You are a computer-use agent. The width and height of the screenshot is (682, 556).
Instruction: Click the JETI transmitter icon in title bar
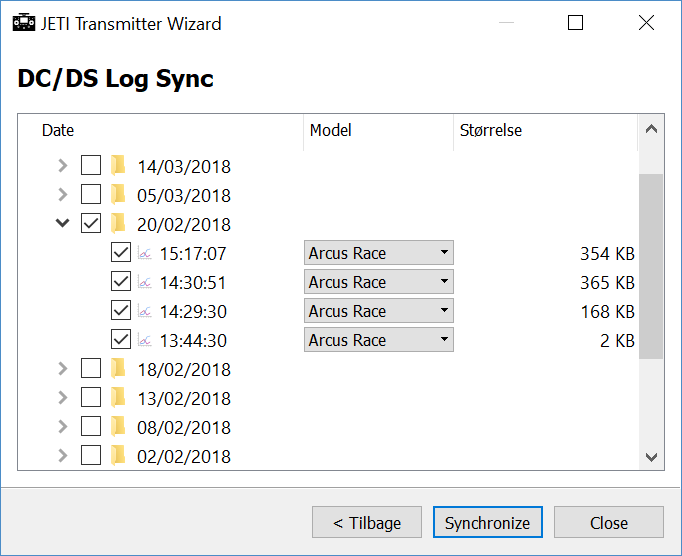coord(23,23)
